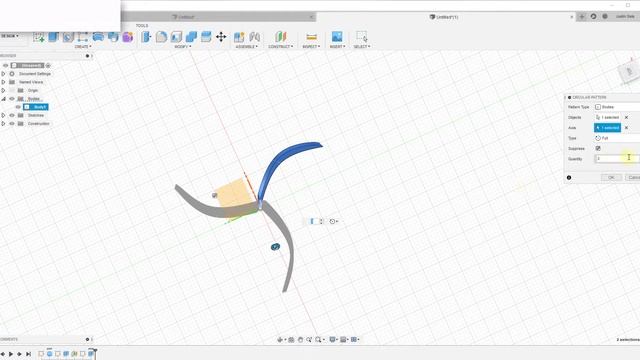Select the Rib tool next to Loft

(113, 37)
